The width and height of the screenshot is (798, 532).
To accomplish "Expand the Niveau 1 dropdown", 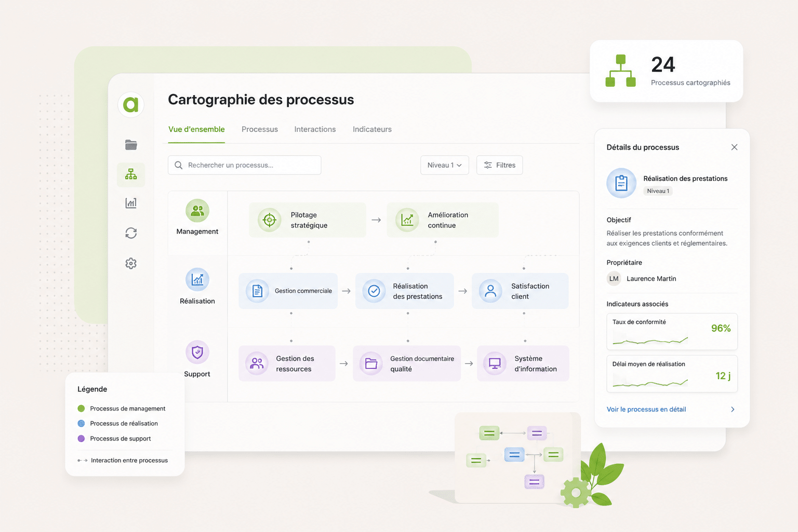I will click(x=445, y=165).
